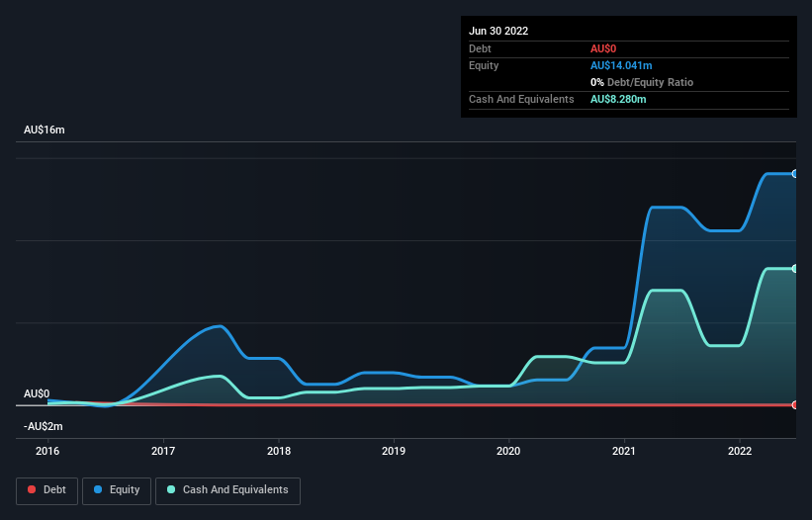Select the Debt endpoint marker on chart
The image size is (812, 520).
(795, 405)
